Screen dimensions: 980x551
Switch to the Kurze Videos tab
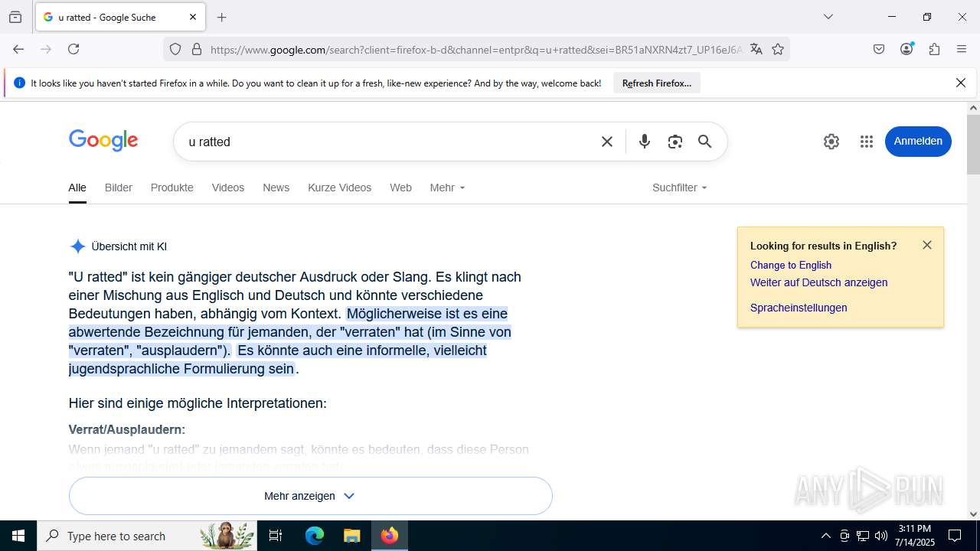tap(339, 187)
